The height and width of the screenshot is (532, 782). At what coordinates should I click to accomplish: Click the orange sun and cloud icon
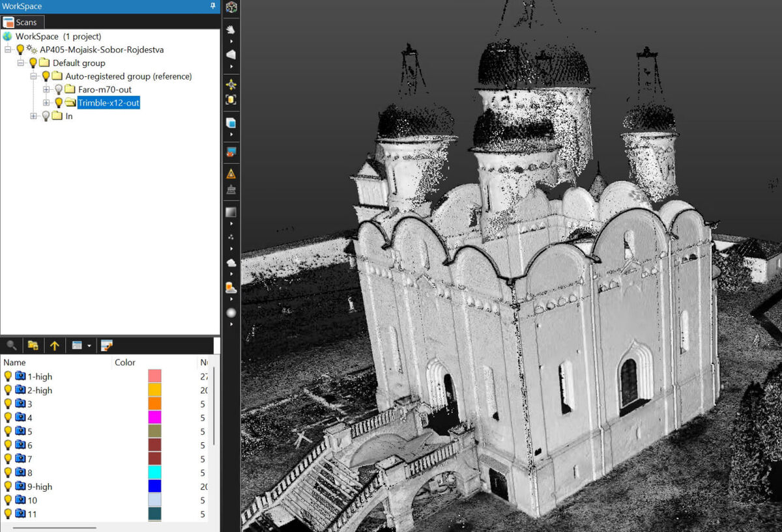231,287
